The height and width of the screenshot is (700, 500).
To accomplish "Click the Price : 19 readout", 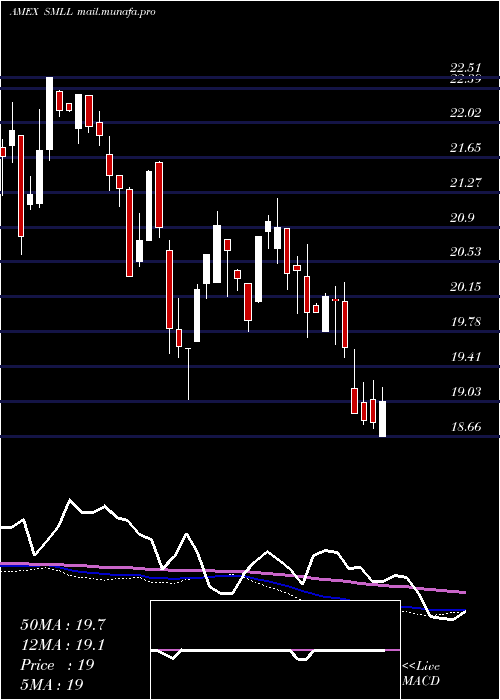I will tap(57, 665).
